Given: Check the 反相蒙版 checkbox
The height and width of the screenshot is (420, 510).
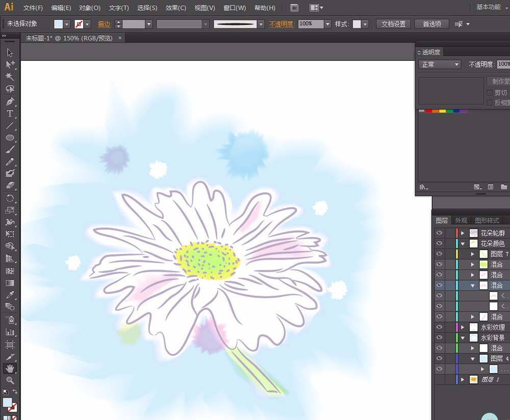Looking at the screenshot, I should [490, 103].
